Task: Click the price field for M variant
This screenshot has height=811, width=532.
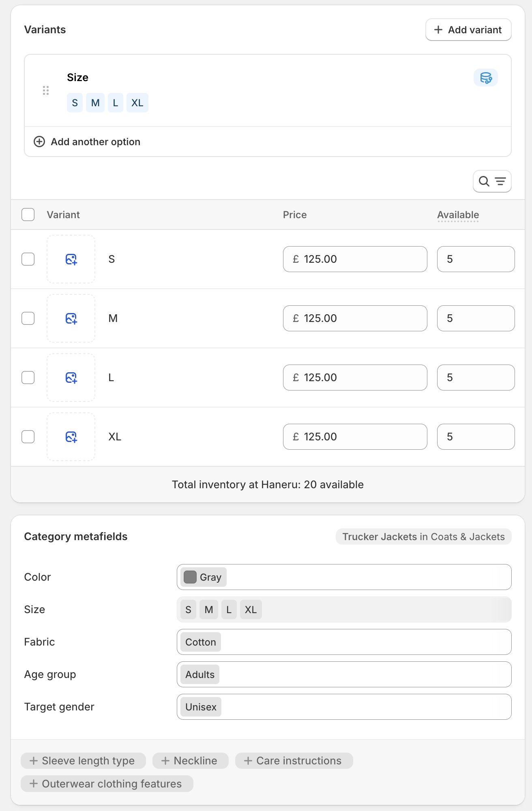Action: pos(355,318)
